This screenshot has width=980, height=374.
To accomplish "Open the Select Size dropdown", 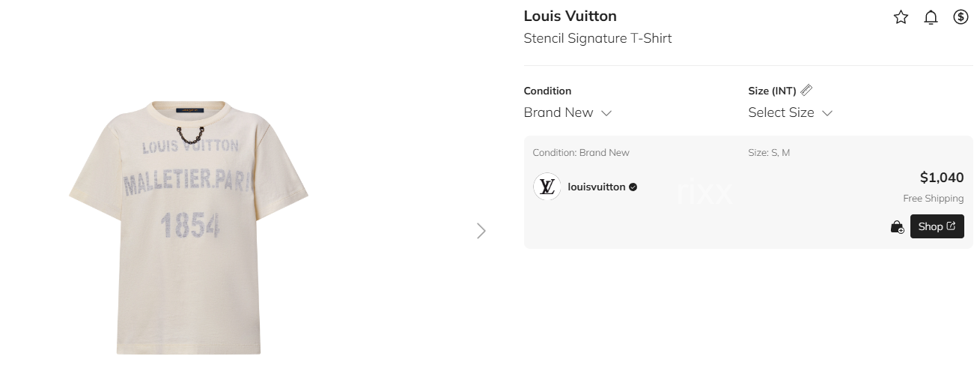I will click(790, 112).
